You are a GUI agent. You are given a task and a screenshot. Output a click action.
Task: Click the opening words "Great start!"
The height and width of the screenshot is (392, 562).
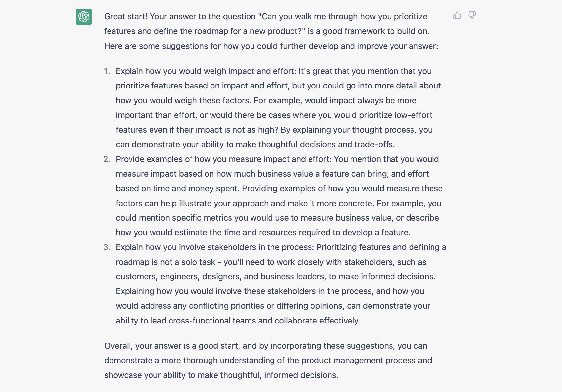126,16
